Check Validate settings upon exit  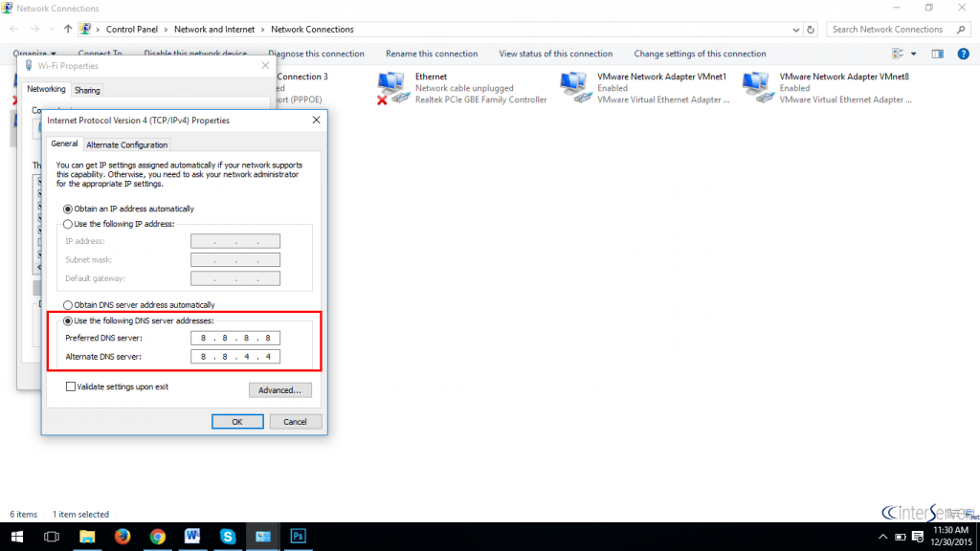[71, 386]
